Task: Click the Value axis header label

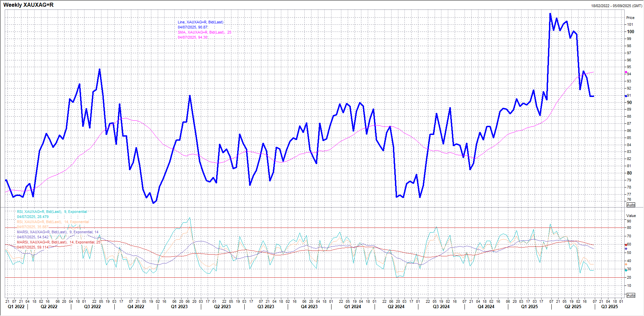Action: click(x=631, y=216)
